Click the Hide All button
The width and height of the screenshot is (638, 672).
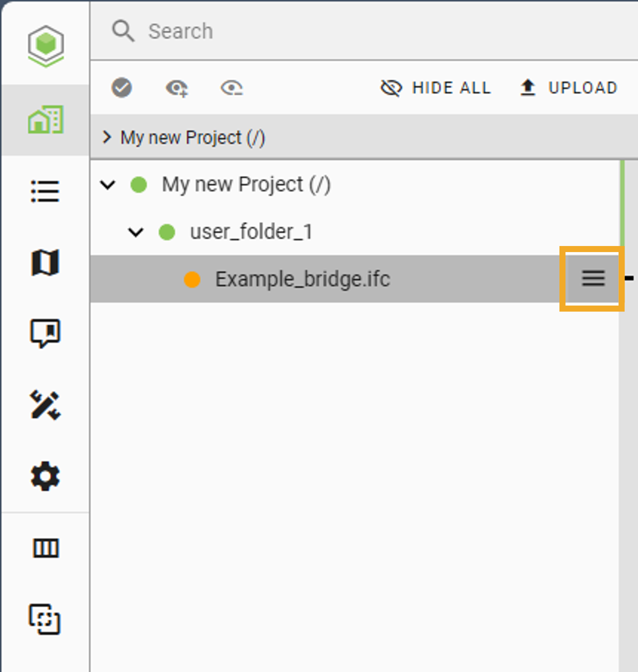click(x=436, y=88)
